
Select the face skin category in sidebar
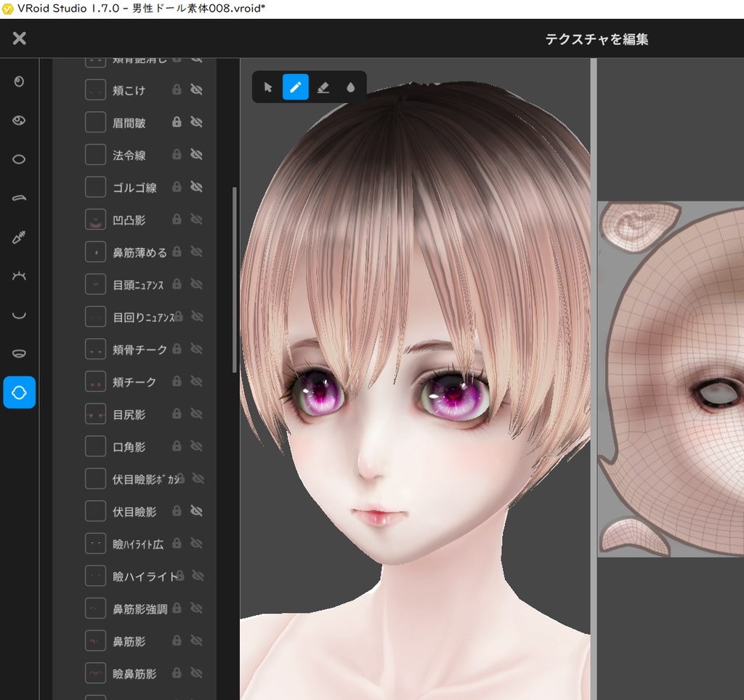[x=20, y=393]
